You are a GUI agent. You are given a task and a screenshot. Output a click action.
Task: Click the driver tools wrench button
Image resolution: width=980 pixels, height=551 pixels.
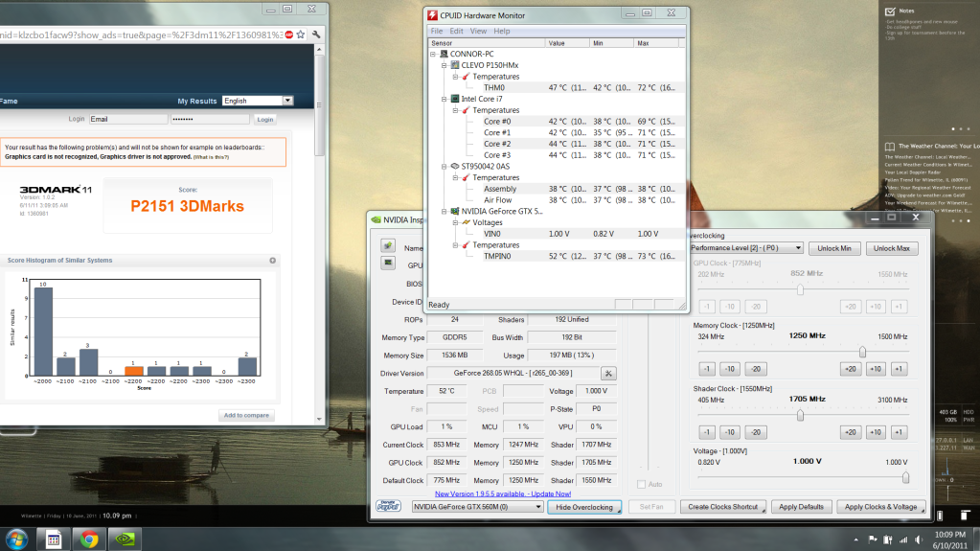tap(608, 374)
